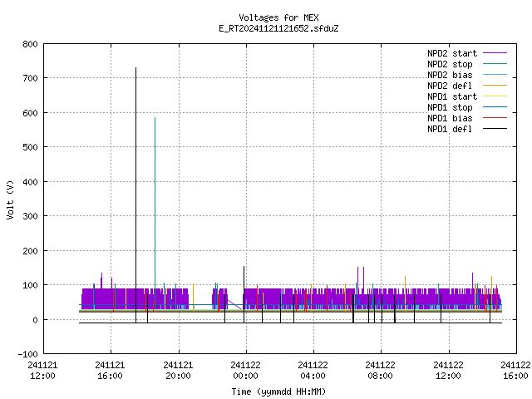Select the 'NPD2 start' legend label

(452, 53)
